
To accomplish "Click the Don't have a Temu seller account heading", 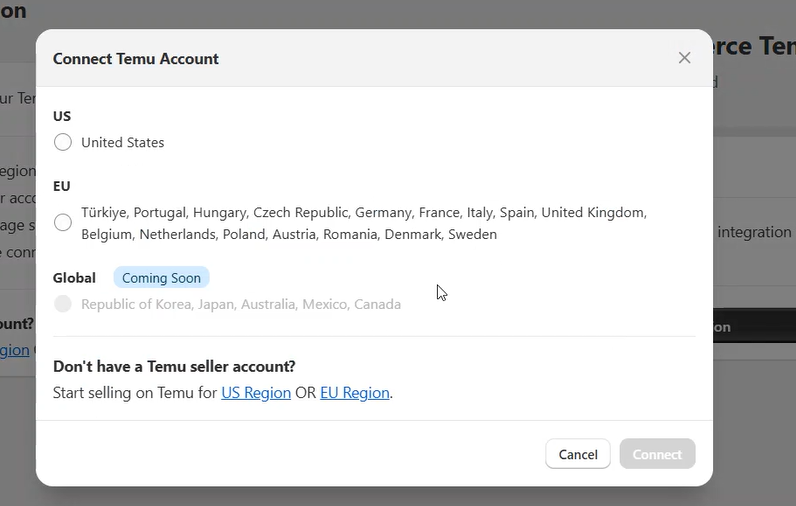I will coord(174,366).
